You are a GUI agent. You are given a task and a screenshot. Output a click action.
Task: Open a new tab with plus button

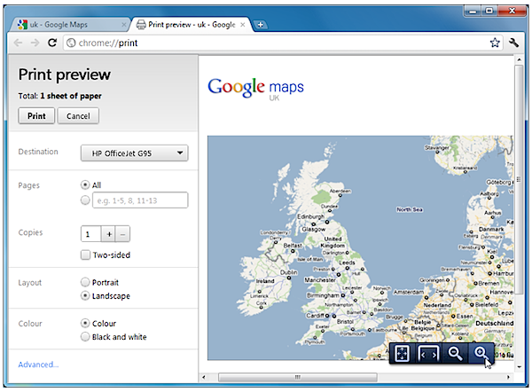[261, 25]
